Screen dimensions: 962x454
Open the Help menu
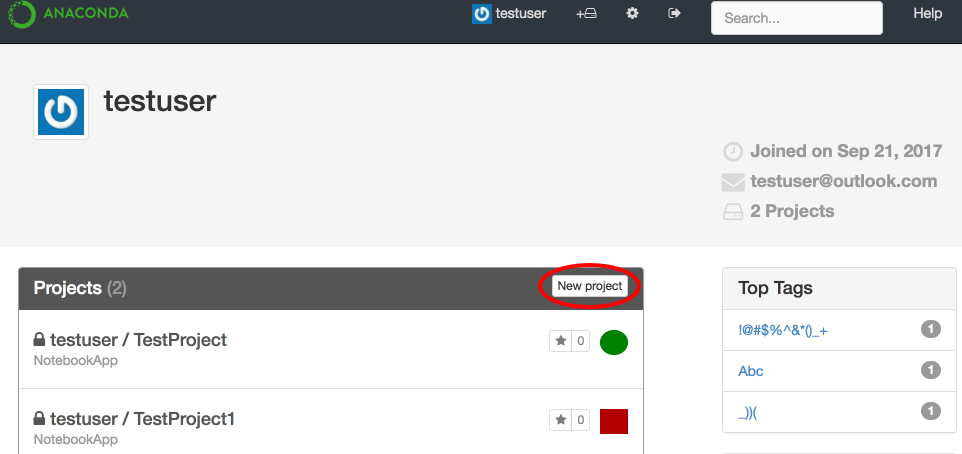928,13
